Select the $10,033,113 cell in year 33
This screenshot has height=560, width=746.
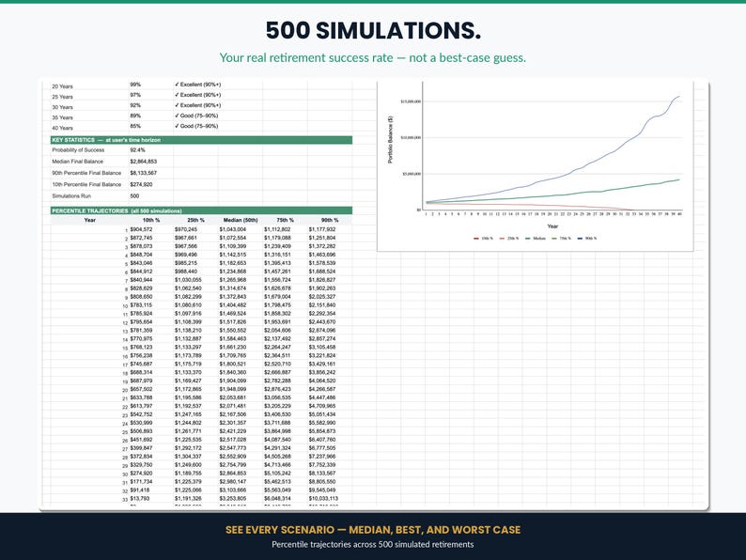point(323,498)
